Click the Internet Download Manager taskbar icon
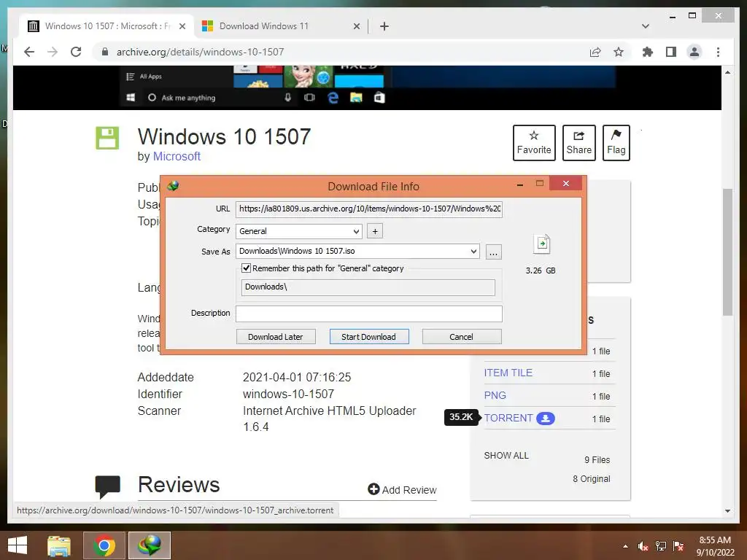Image resolution: width=747 pixels, height=560 pixels. tap(150, 545)
